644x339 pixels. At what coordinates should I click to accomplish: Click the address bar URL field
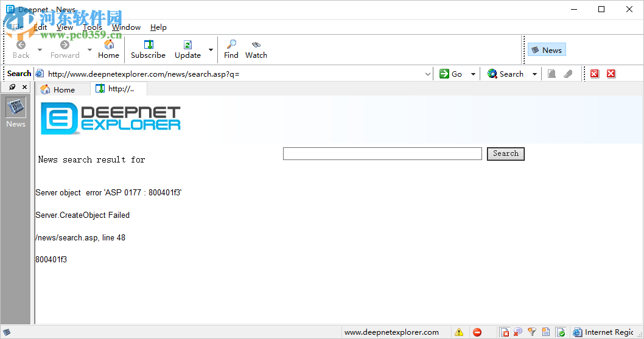pyautogui.click(x=234, y=74)
